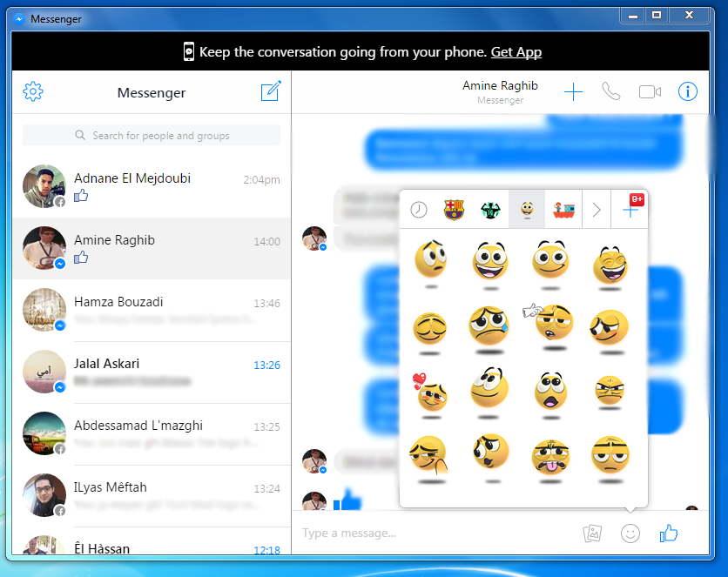Click Amine Raghib name in chat header
The width and height of the screenshot is (728, 577).
(500, 86)
